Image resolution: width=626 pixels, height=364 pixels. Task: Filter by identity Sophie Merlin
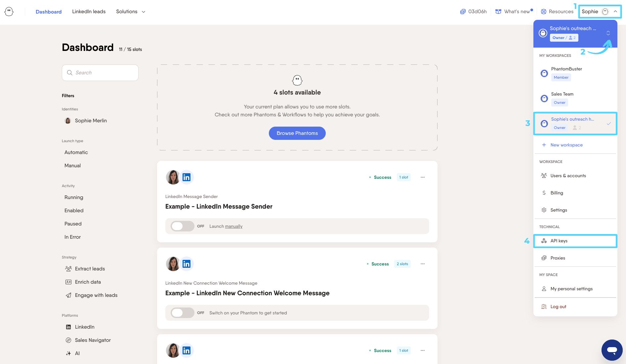(86, 121)
